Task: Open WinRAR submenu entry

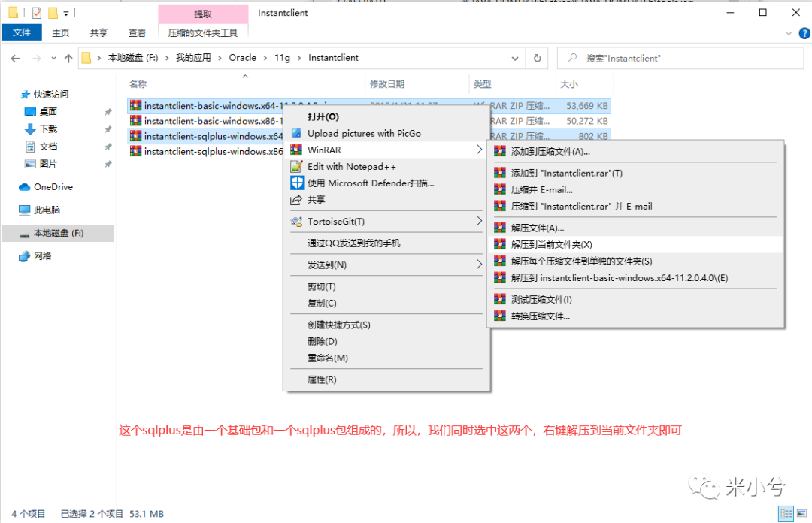Action: click(x=386, y=150)
